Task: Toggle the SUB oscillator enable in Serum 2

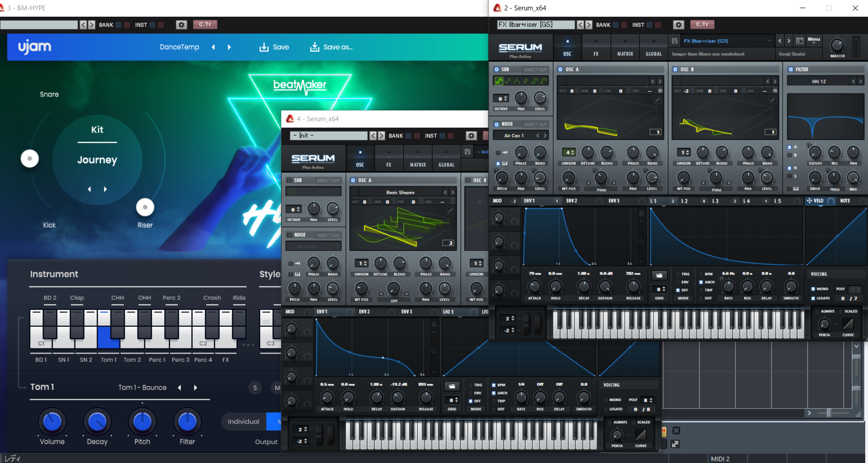Action: [497, 69]
